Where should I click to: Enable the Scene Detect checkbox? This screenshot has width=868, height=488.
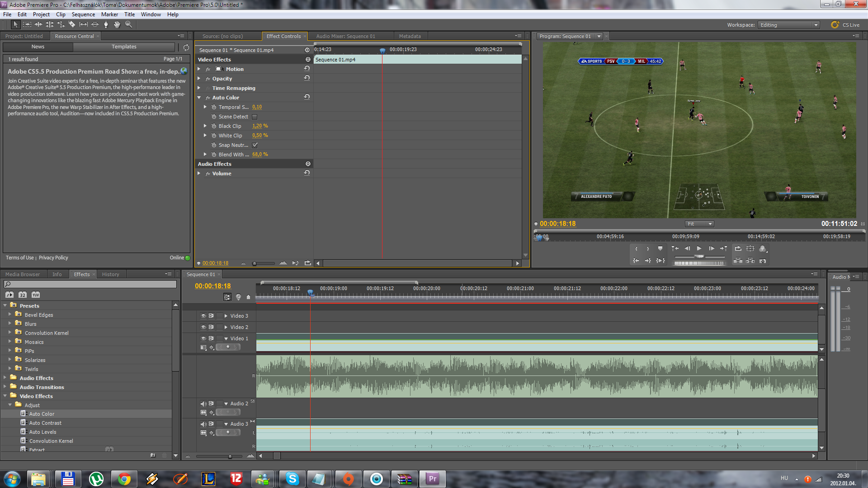point(255,117)
